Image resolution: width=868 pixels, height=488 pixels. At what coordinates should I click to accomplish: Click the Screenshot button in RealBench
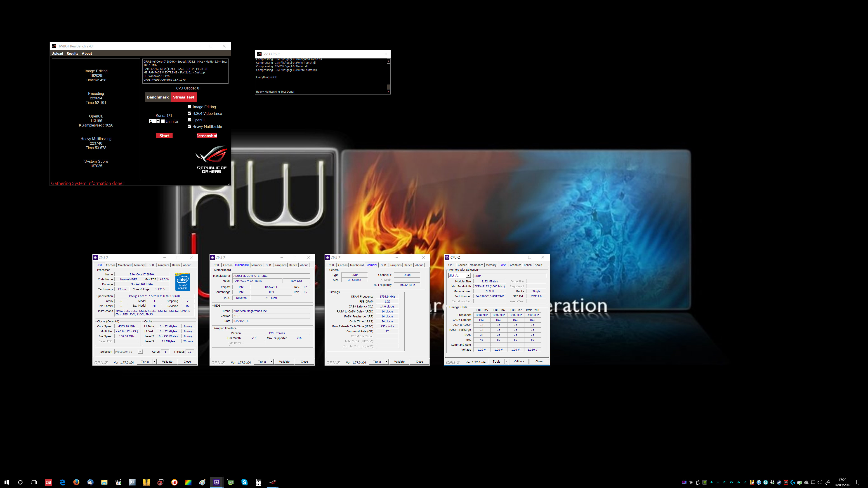click(207, 136)
